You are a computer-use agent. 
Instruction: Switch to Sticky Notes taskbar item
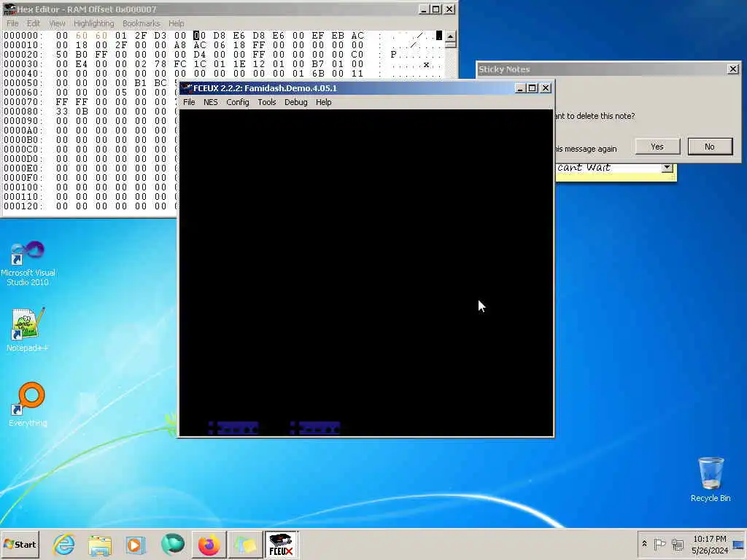pyautogui.click(x=245, y=544)
